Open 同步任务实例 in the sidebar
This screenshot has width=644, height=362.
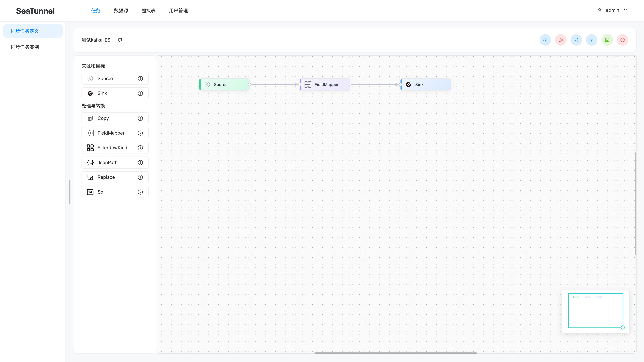(x=25, y=47)
